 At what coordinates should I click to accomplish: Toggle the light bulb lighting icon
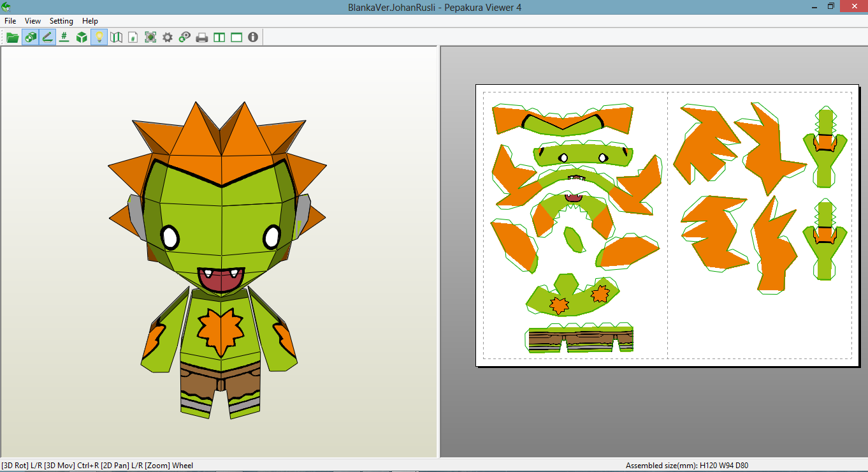coord(99,38)
